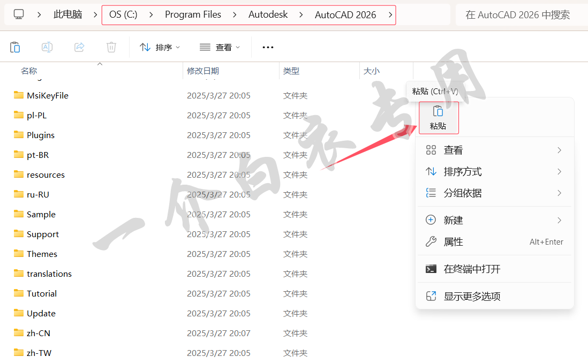Select the zh-CN folder name

coord(38,333)
